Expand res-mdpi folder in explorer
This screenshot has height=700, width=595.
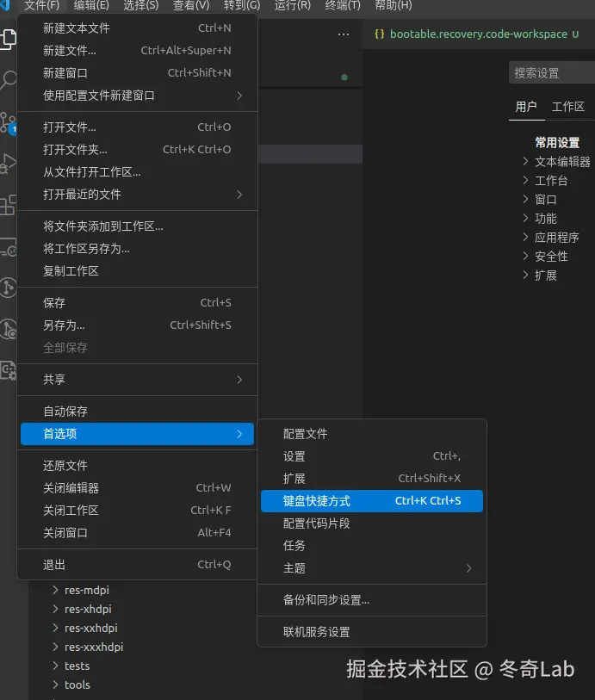coord(80,590)
